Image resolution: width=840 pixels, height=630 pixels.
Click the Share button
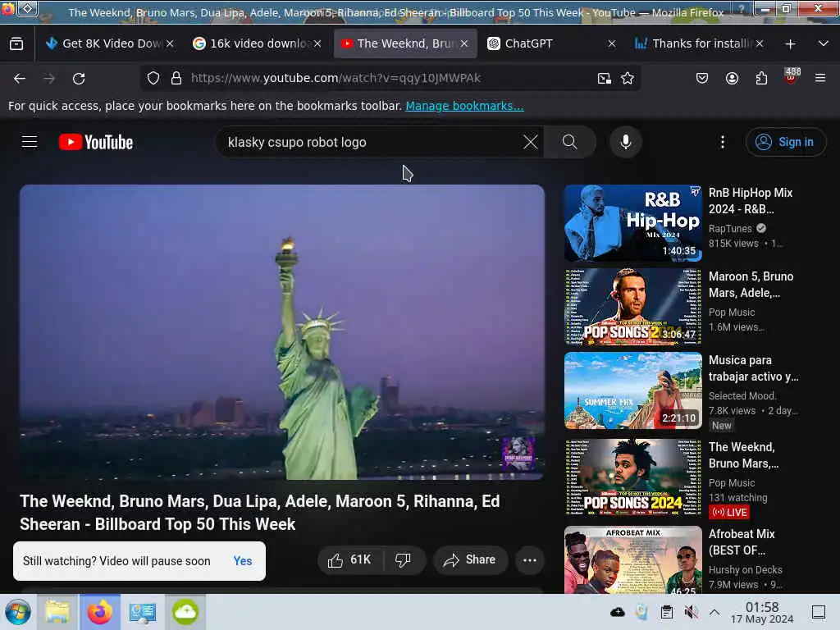tap(470, 559)
